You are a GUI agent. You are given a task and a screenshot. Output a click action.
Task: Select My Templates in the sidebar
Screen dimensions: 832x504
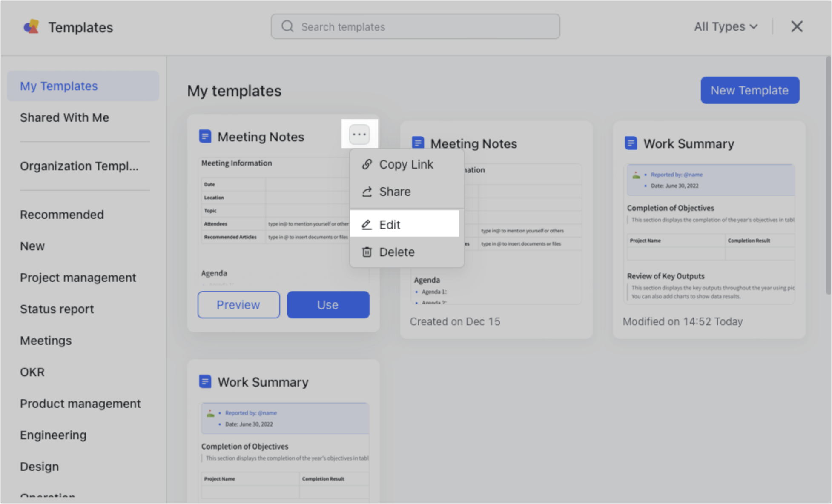pos(59,86)
